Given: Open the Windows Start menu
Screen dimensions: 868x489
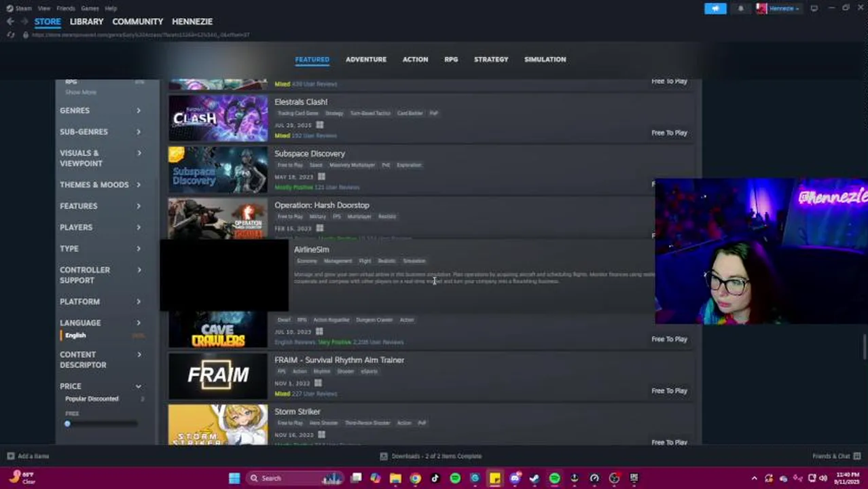Looking at the screenshot, I should pos(234,478).
